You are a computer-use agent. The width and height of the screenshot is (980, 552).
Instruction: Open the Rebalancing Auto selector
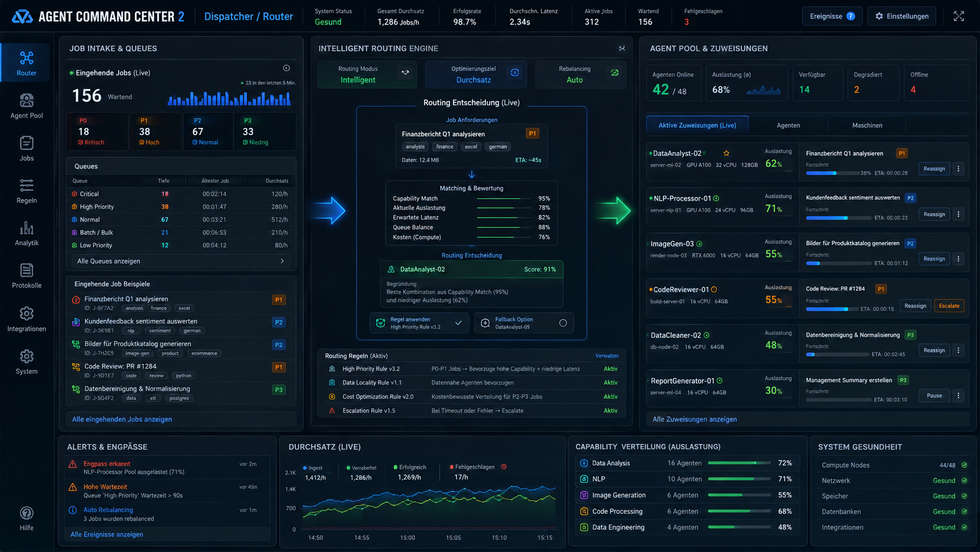click(x=580, y=74)
